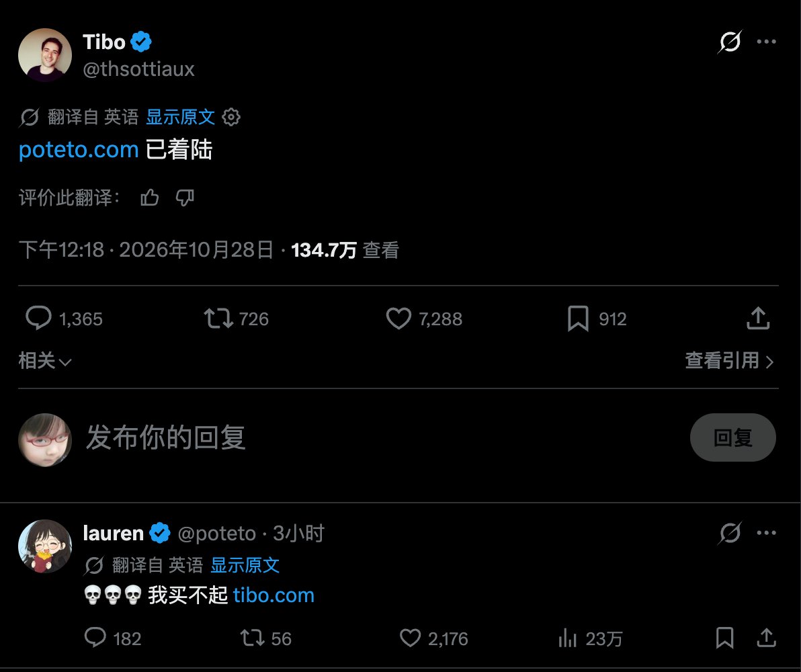Click the Grok icon on Tibo's post
The width and height of the screenshot is (801, 672).
(x=730, y=42)
